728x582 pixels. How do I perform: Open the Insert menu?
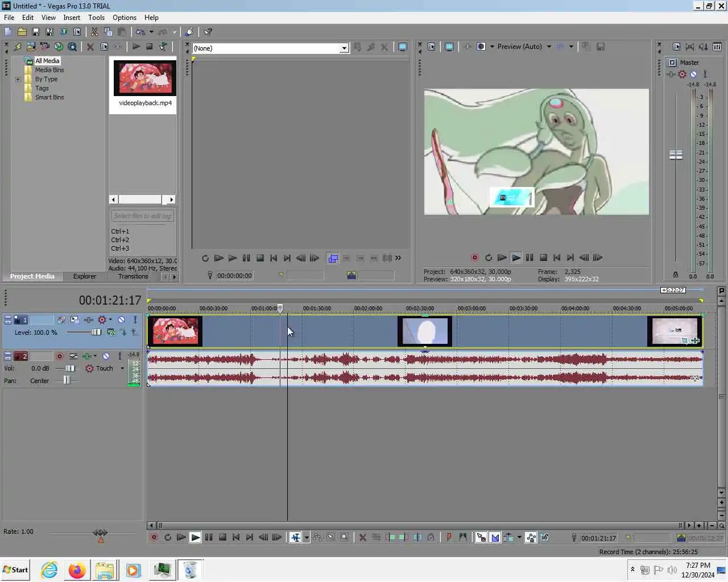[72, 18]
